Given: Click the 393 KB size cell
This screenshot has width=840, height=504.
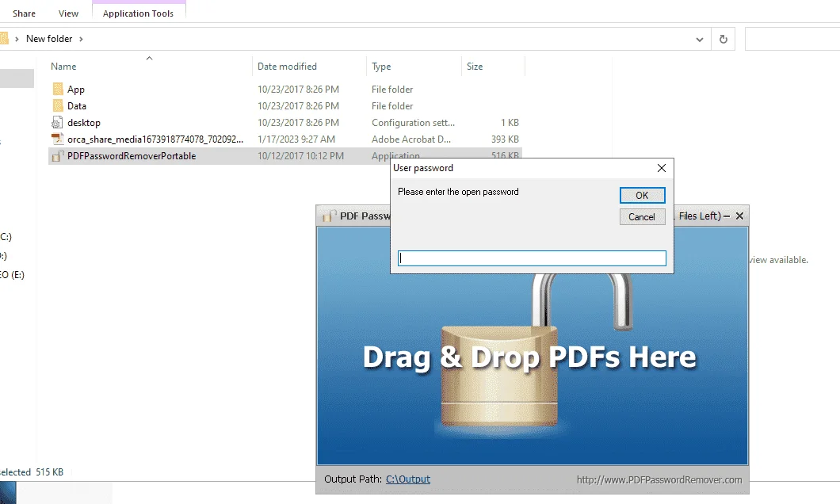Looking at the screenshot, I should click(x=505, y=139).
